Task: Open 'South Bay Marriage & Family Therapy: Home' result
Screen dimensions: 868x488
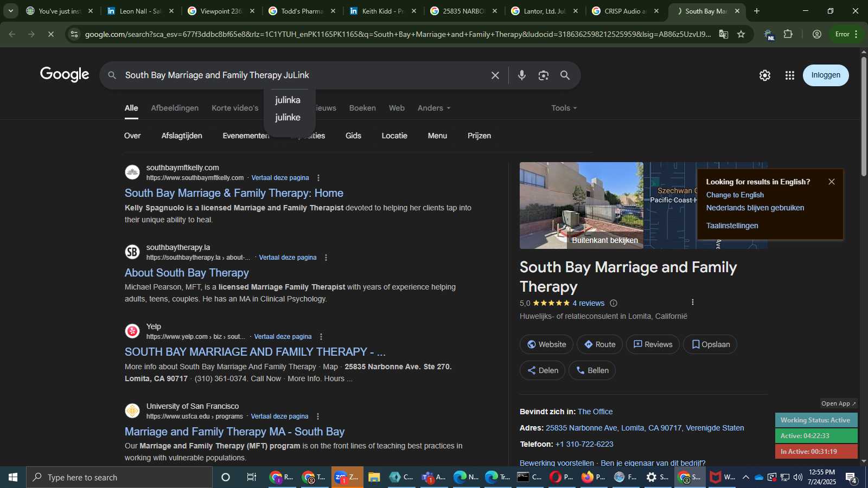Action: 234,193
